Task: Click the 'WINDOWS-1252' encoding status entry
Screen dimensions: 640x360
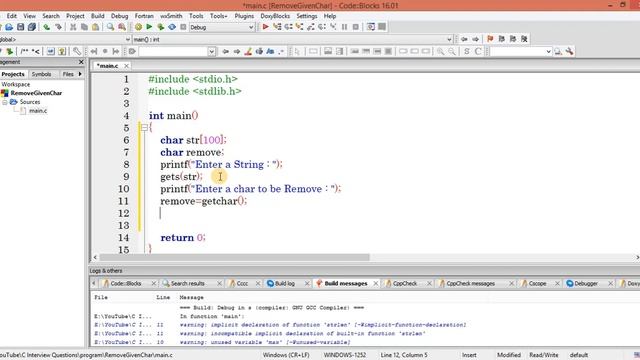Action: [x=345, y=355]
